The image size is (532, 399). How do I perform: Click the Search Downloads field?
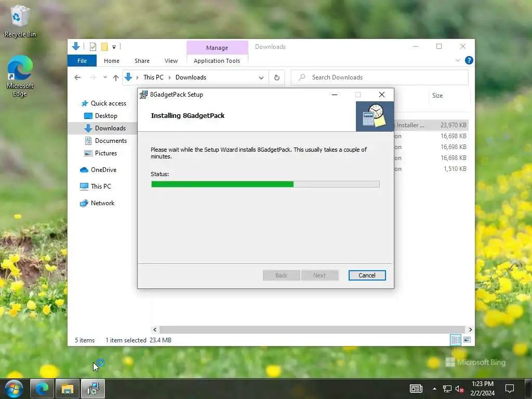pos(380,77)
